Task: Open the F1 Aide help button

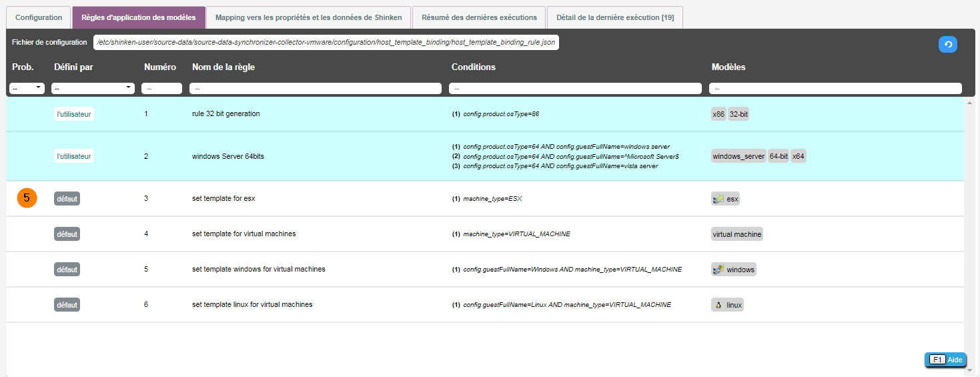Action: click(x=945, y=360)
